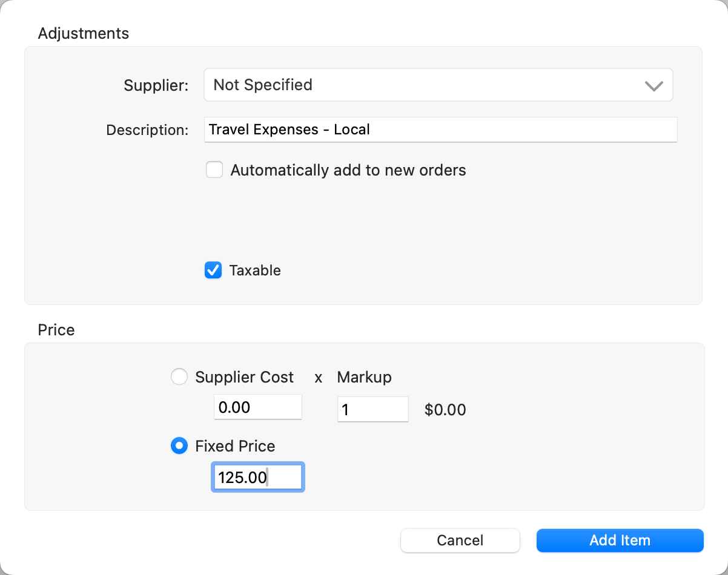Click the Markup column label
The image size is (728, 575).
pyautogui.click(x=364, y=377)
